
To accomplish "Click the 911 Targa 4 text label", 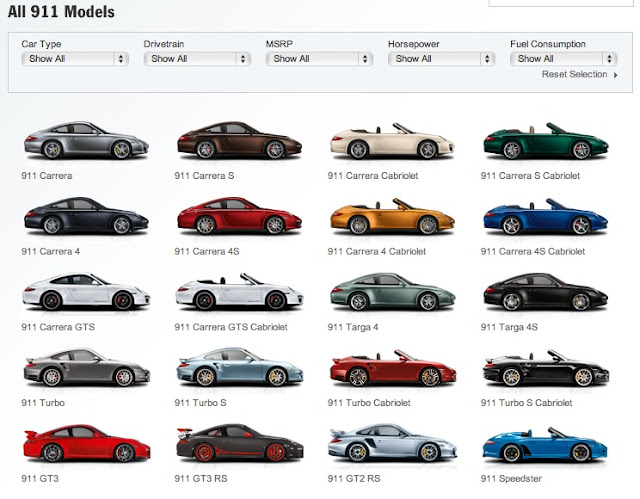I will (353, 327).
